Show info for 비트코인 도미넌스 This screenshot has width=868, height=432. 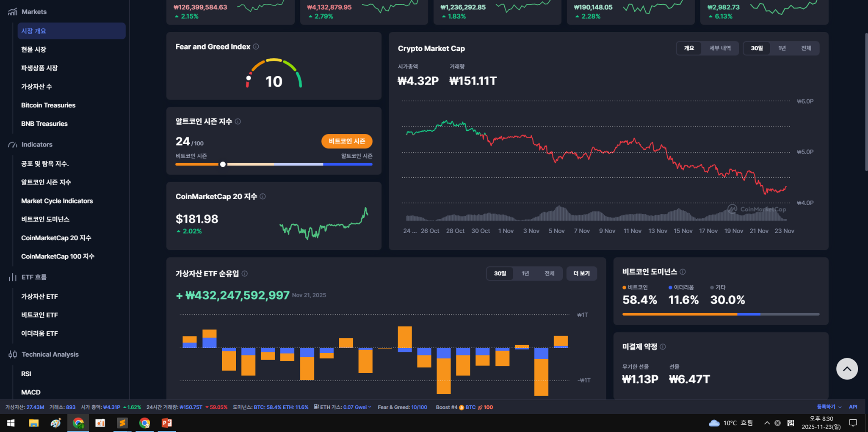(683, 272)
